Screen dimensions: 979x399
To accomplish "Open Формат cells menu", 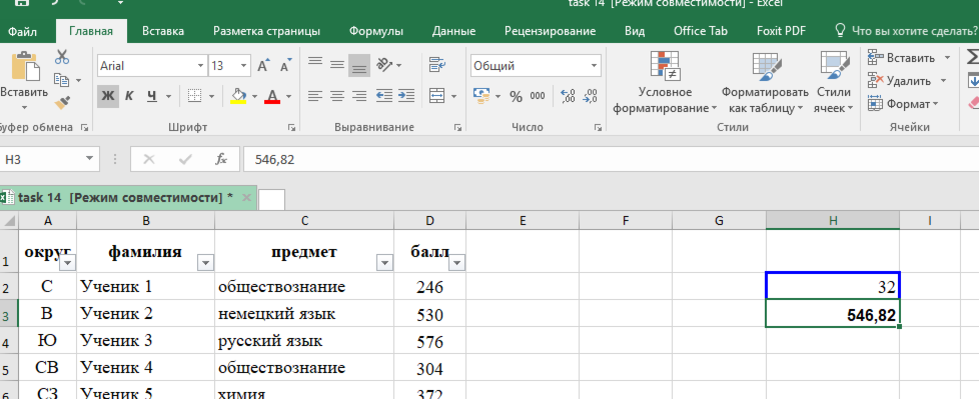I will tap(903, 104).
